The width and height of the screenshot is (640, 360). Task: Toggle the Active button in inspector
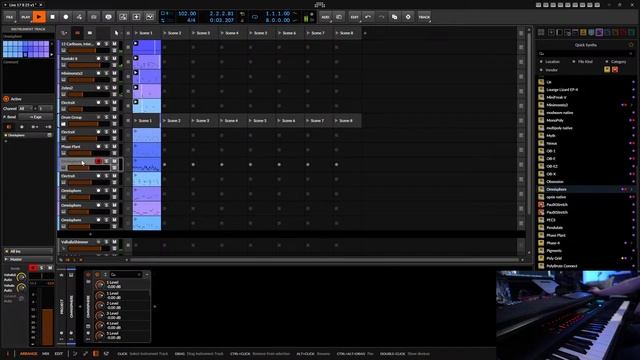(6, 99)
